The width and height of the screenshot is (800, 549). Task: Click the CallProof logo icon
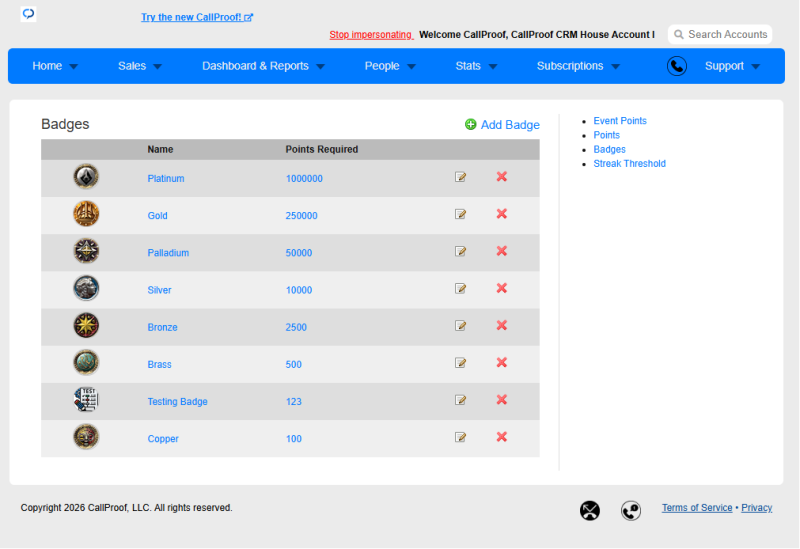pyautogui.click(x=29, y=14)
